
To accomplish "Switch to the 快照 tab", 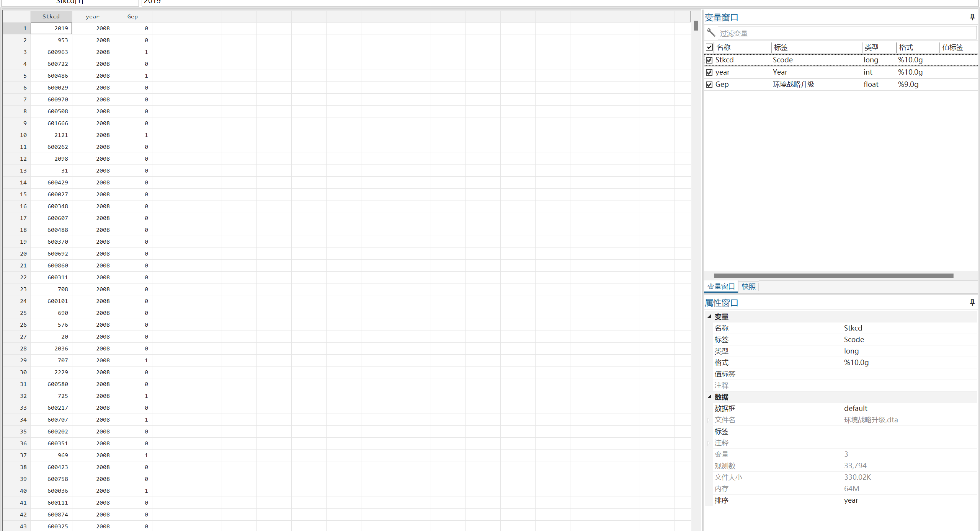I will (748, 287).
